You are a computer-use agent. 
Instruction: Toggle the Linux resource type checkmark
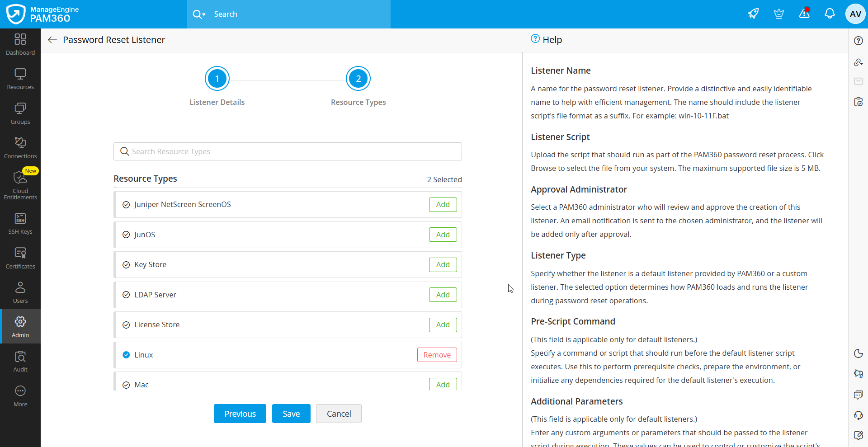pos(126,355)
